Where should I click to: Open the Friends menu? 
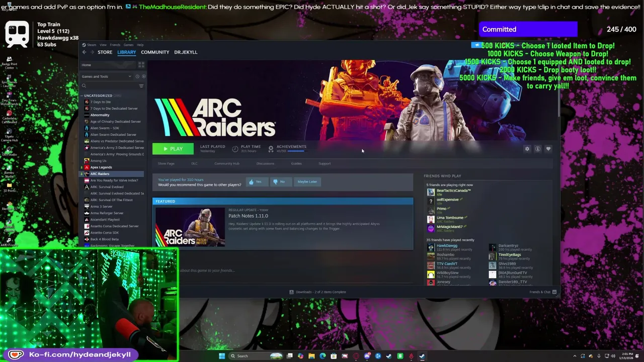point(115,45)
